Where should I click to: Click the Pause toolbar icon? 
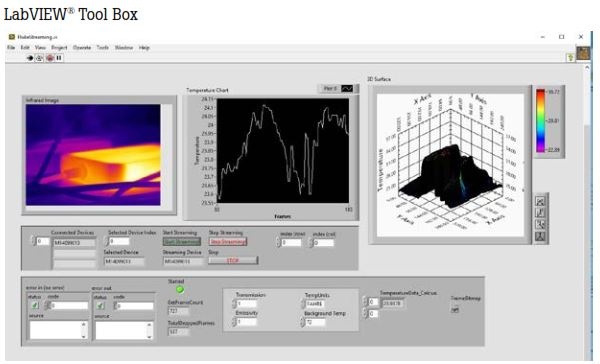point(59,58)
